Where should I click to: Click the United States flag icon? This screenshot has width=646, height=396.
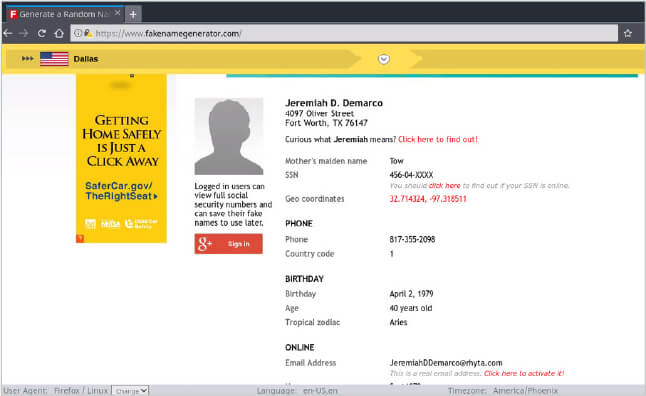(54, 59)
